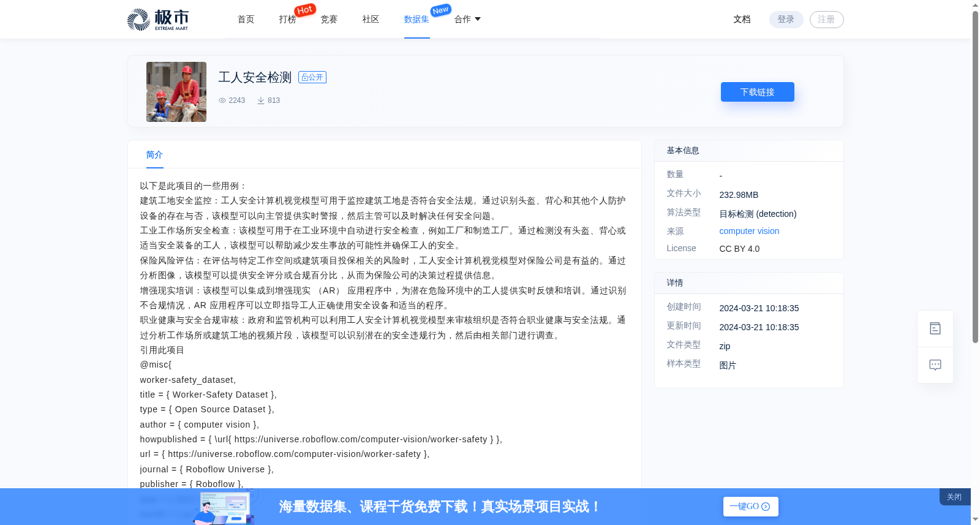Click the download-count icon
The image size is (980, 525).
coord(261,100)
